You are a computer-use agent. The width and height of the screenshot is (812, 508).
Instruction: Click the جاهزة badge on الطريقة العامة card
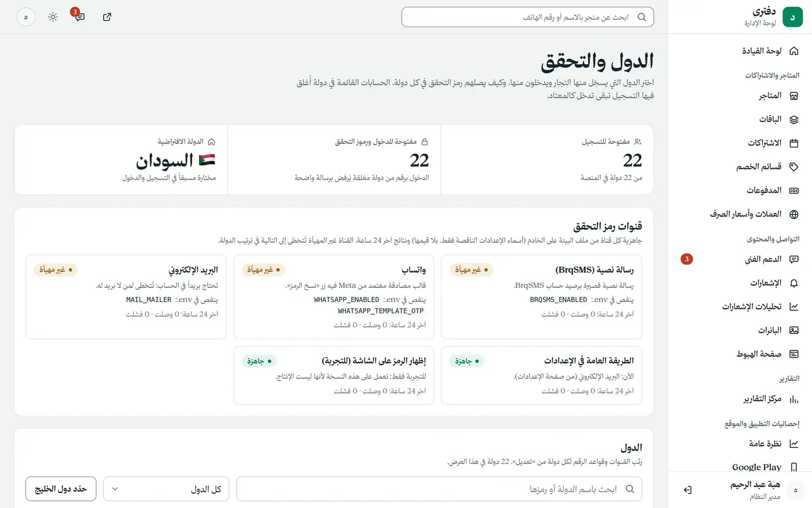click(x=467, y=361)
